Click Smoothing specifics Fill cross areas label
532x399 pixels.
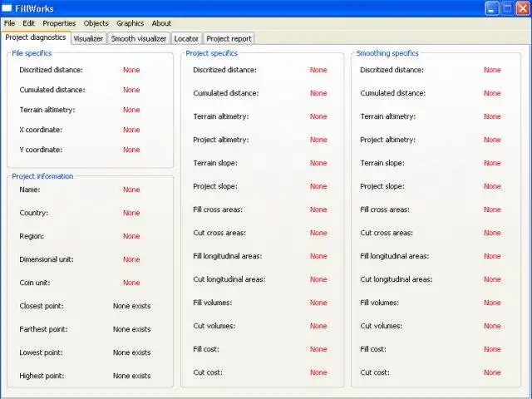pyautogui.click(x=385, y=209)
